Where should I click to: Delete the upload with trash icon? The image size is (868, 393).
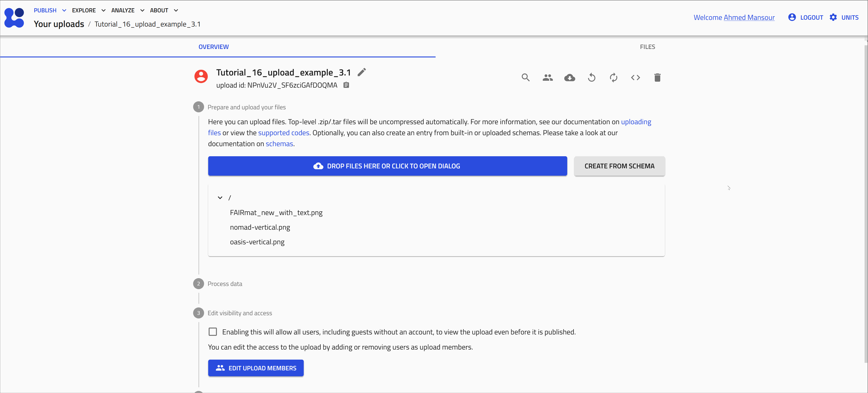657,78
